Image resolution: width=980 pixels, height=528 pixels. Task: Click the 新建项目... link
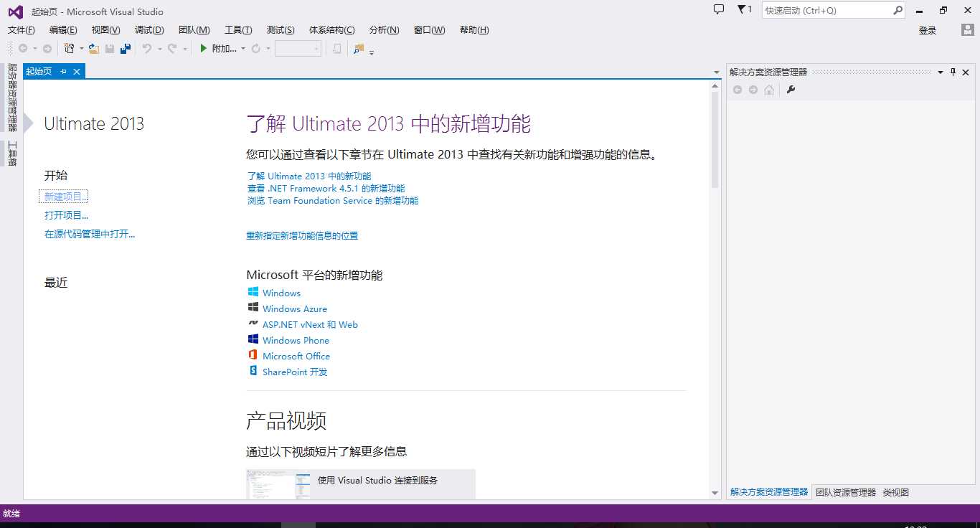pyautogui.click(x=66, y=197)
